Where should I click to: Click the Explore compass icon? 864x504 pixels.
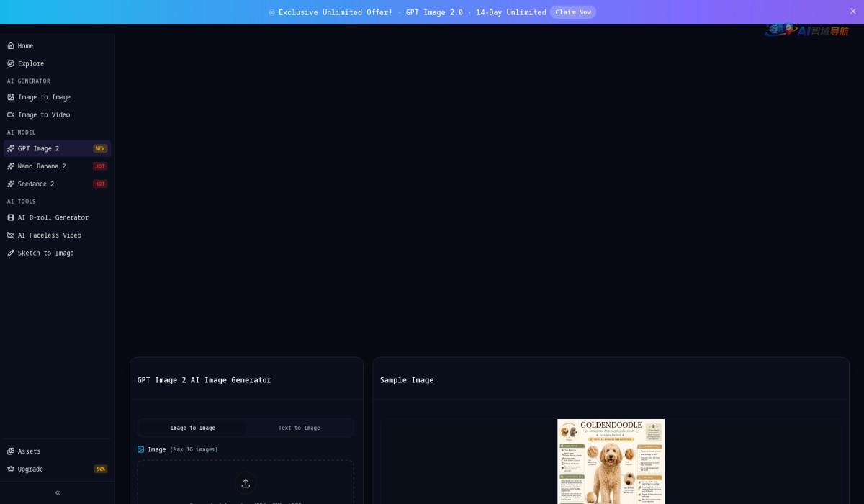tap(11, 63)
